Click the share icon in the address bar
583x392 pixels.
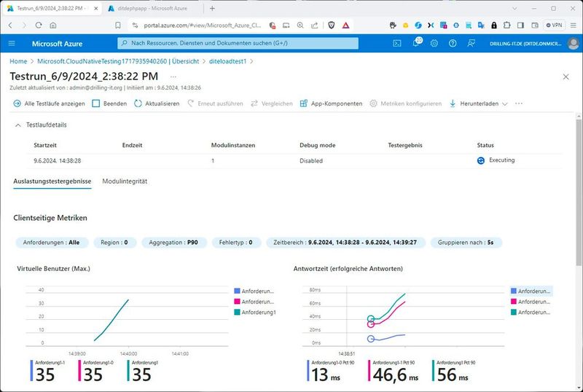(315, 26)
